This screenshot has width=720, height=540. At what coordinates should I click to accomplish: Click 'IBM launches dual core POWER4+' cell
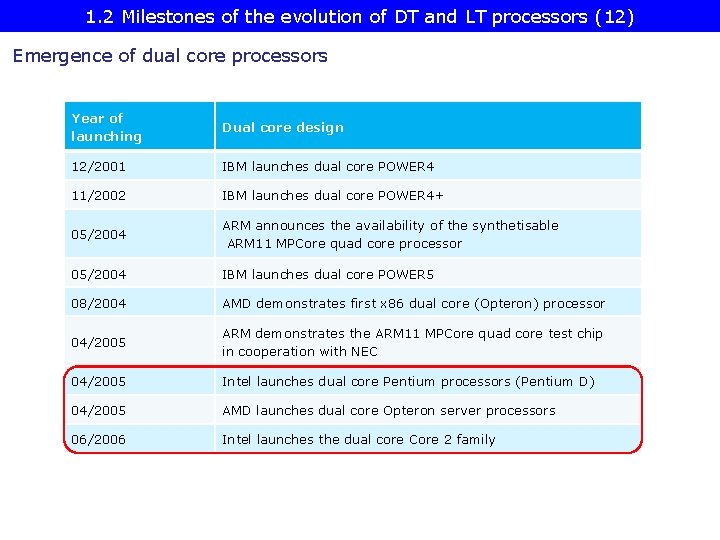[x=428, y=195]
